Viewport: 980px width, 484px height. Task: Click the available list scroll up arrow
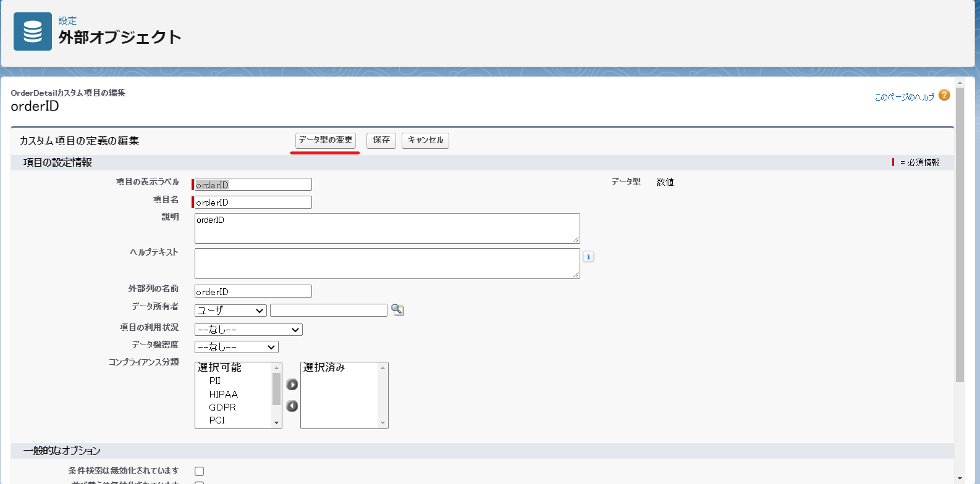(277, 368)
